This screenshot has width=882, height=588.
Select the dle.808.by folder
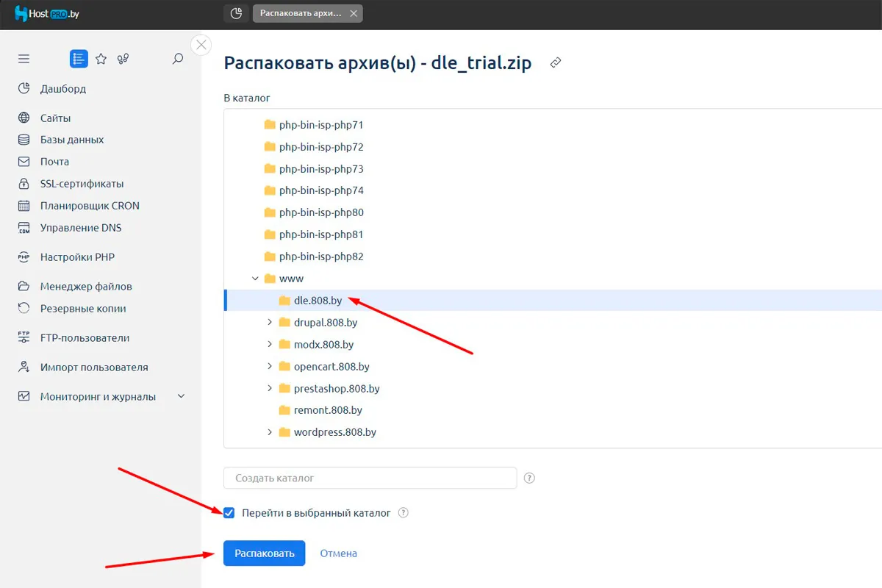[x=318, y=301]
